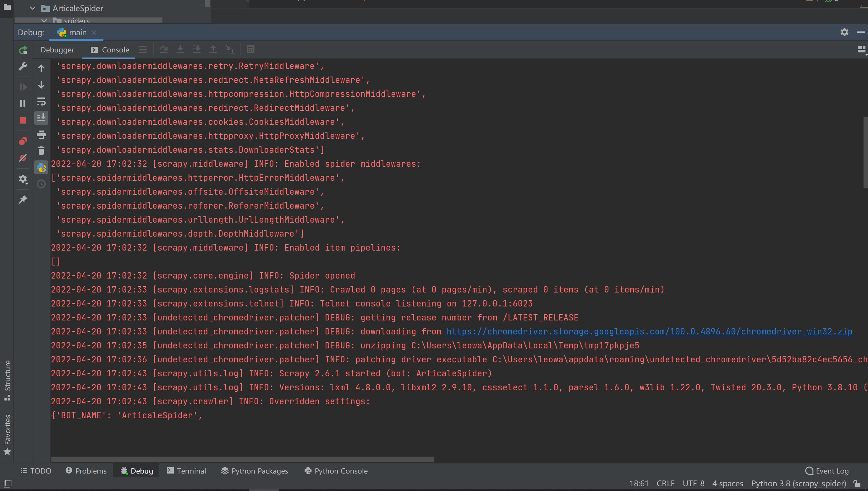Toggle Scroll to End of console
This screenshot has height=491, width=868.
[41, 118]
